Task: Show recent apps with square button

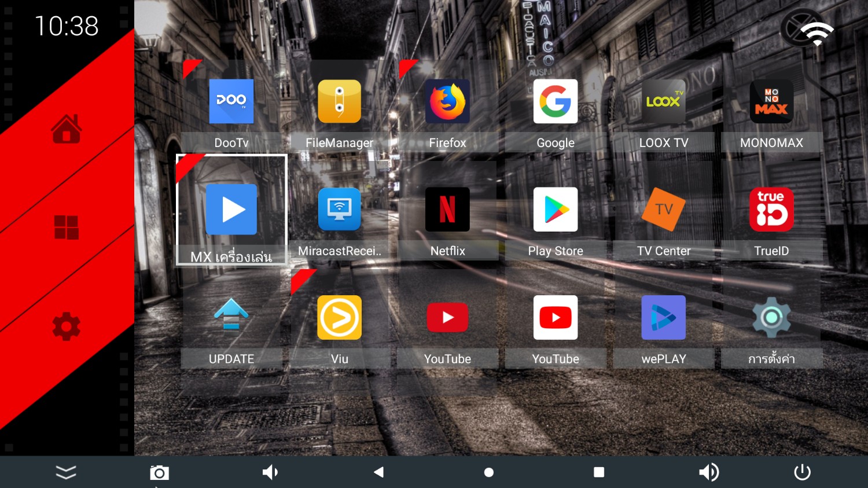Action: click(599, 472)
